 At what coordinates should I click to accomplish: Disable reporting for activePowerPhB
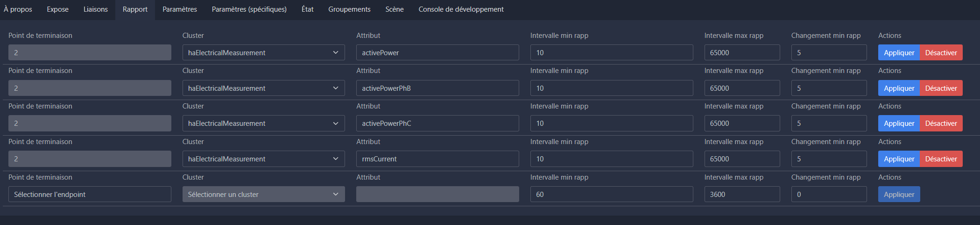click(x=941, y=88)
